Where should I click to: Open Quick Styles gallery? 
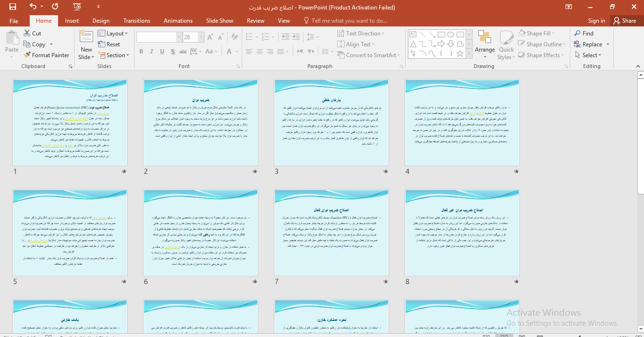(x=506, y=45)
